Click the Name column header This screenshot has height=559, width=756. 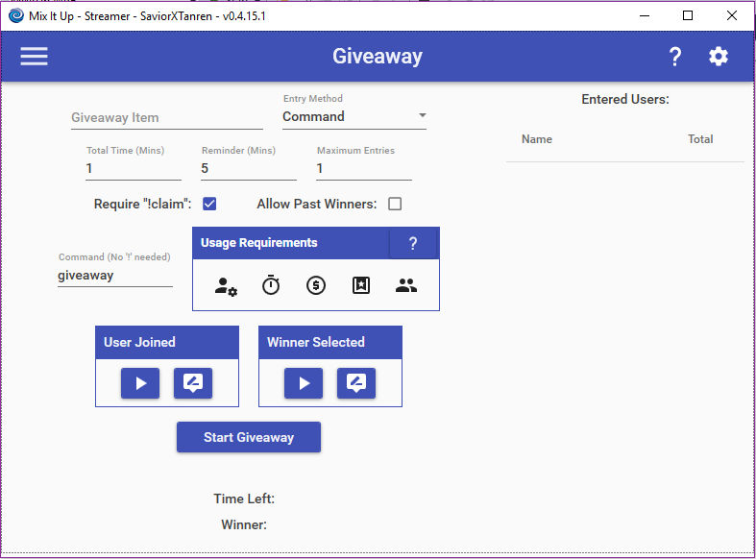537,139
